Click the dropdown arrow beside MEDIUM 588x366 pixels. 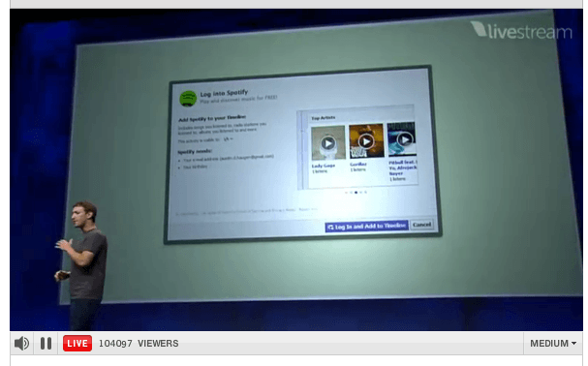click(x=573, y=343)
